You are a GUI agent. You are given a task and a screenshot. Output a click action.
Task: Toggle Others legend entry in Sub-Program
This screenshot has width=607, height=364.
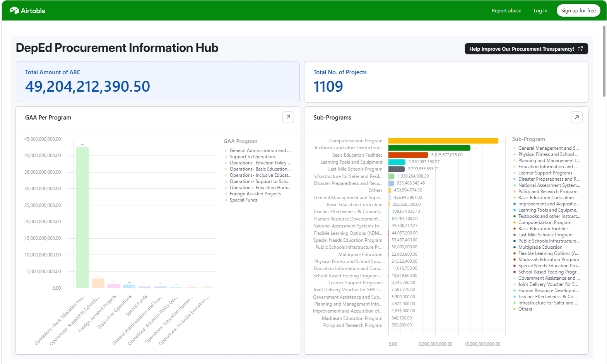point(523,309)
